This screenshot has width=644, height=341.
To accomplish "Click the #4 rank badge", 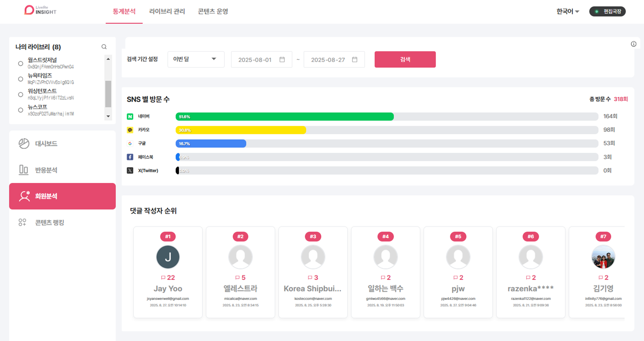I will click(385, 236).
